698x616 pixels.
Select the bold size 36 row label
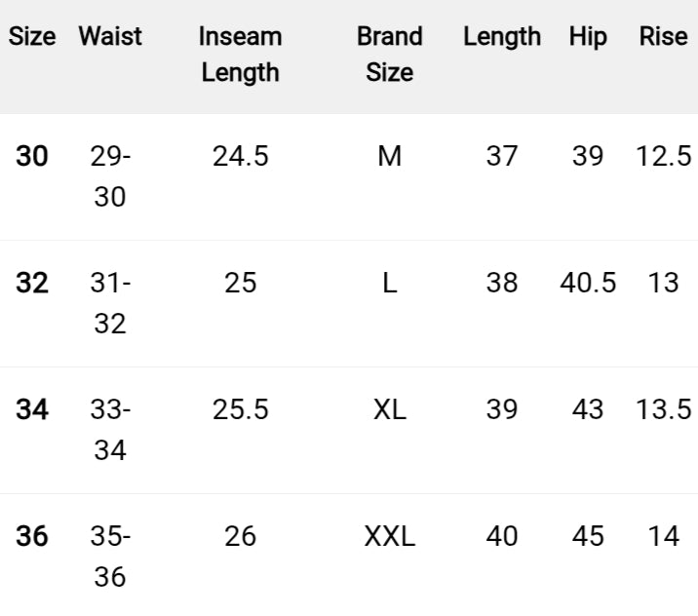[32, 536]
